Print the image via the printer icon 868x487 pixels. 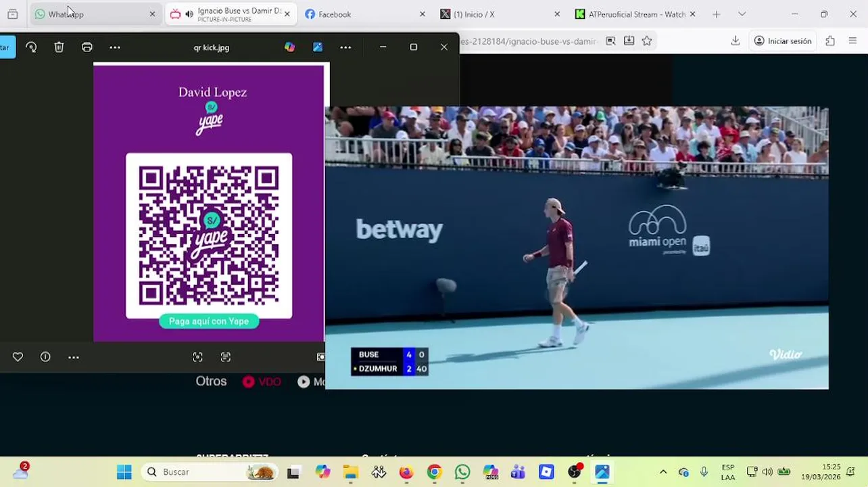[87, 47]
